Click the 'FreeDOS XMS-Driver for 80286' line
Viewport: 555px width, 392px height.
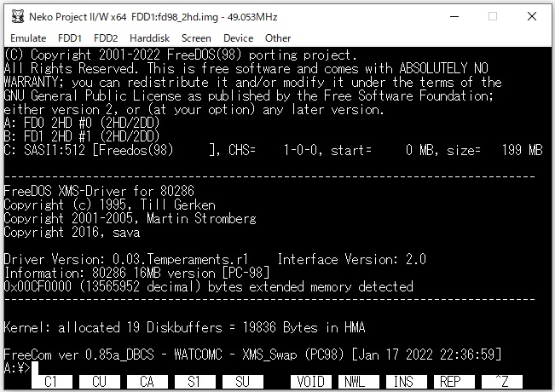99,191
